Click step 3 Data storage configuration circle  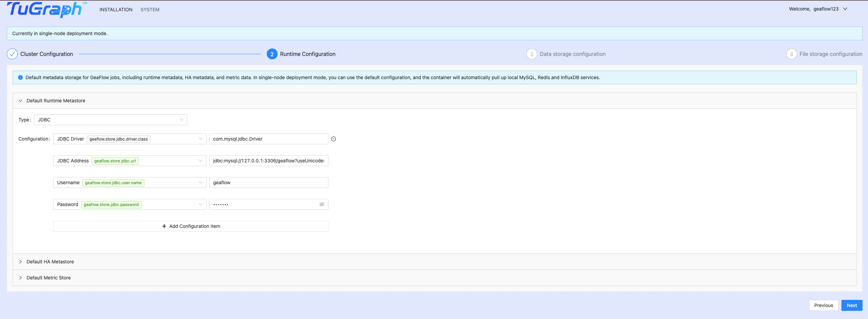click(x=531, y=54)
